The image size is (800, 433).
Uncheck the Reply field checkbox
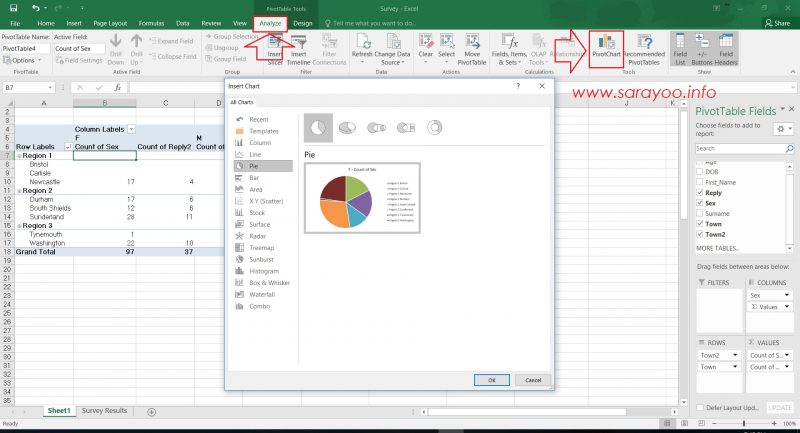coord(700,193)
